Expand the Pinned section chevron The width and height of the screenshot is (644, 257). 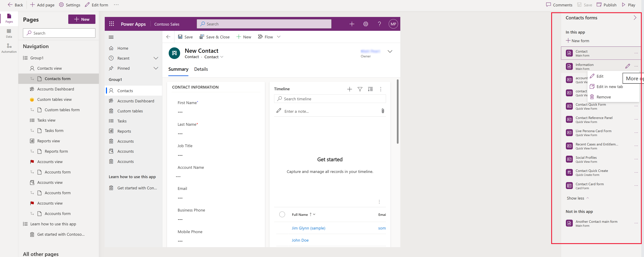[156, 68]
